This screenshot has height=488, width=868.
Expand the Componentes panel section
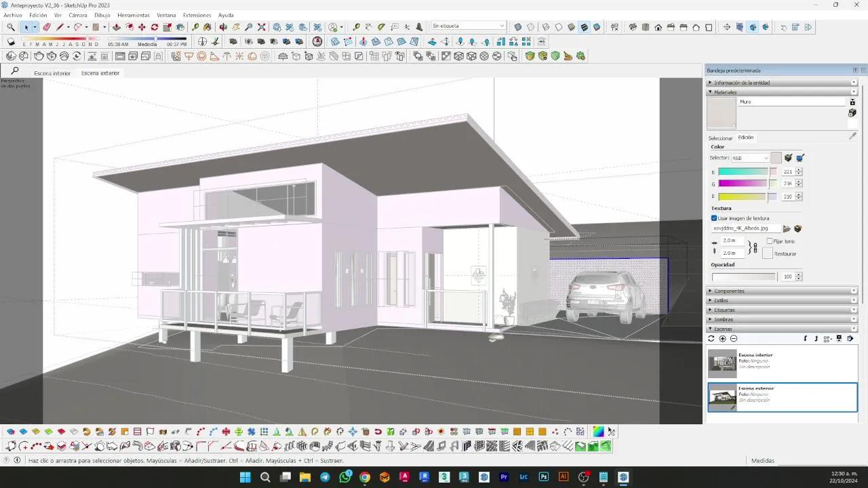pos(729,291)
